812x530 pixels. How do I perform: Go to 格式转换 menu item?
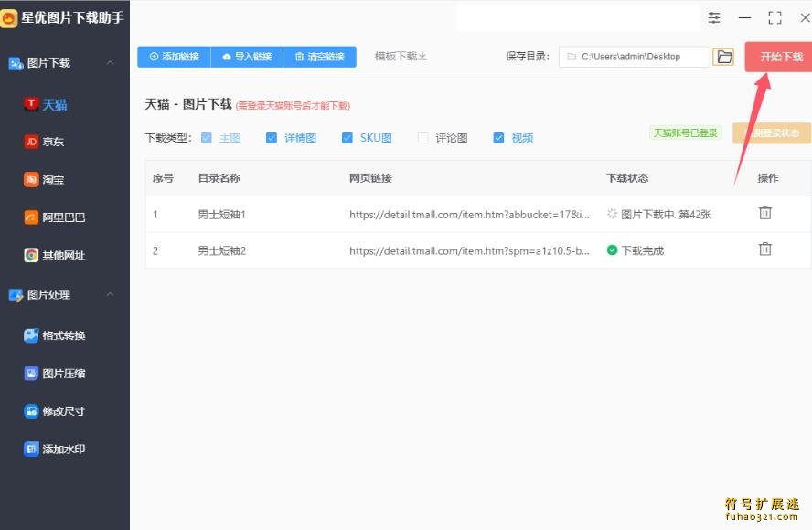coord(65,335)
